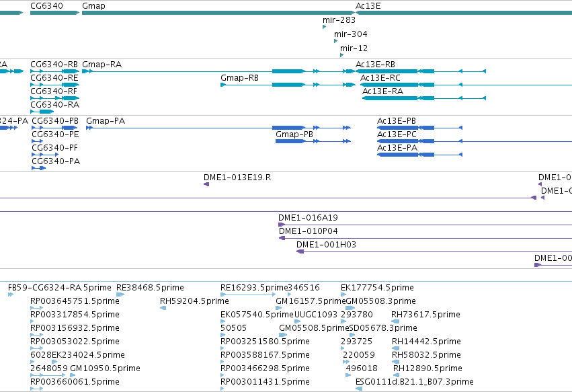572x392 pixels.
Task: Select the RH59204.5prime EST label
Action: [x=194, y=301]
